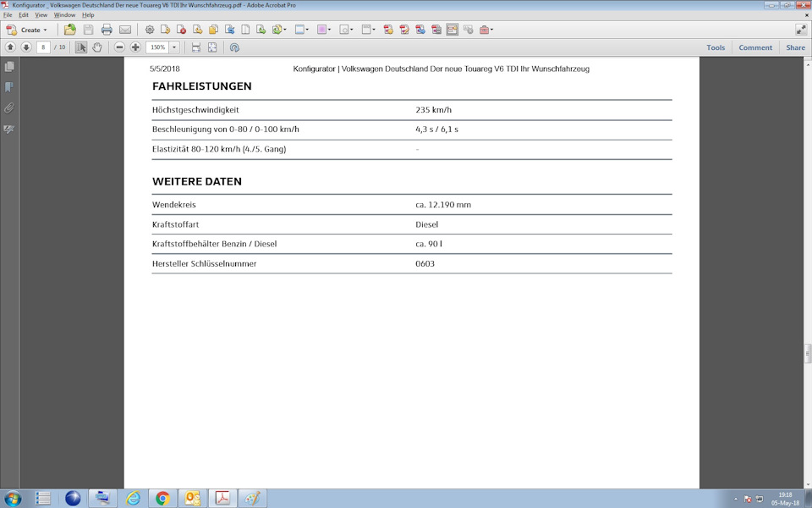Click the scrollbar up arrow
This screenshot has width=812, height=508.
tap(807, 65)
